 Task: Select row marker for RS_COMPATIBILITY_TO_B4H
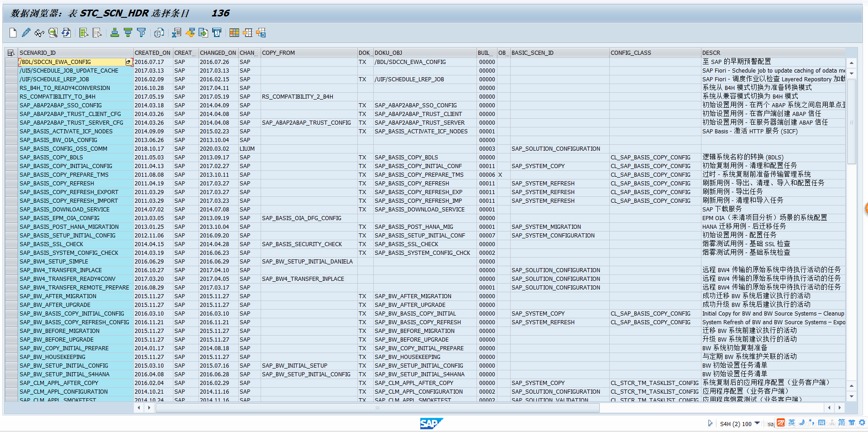(x=11, y=97)
